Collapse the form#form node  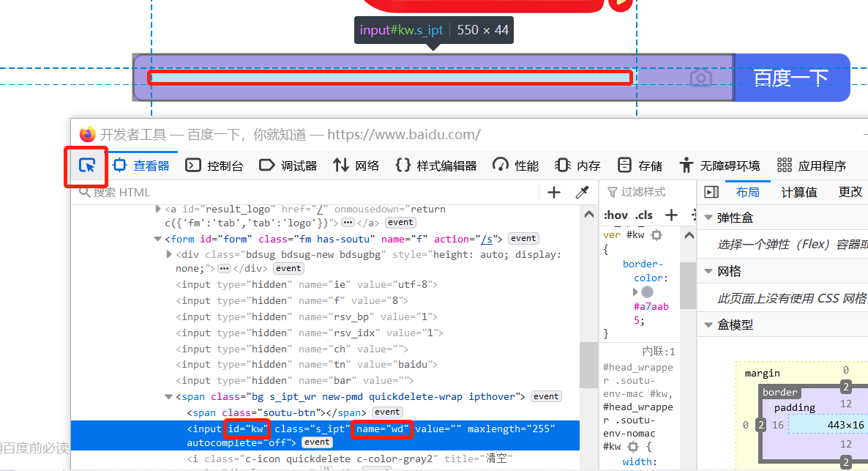click(158, 239)
